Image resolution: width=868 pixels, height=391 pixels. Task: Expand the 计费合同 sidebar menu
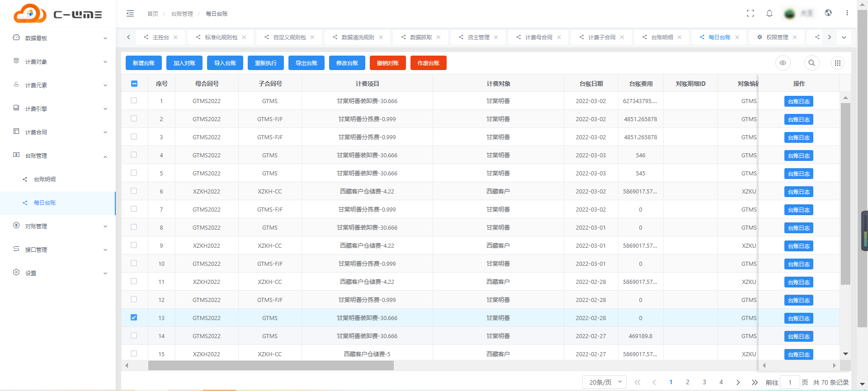pyautogui.click(x=58, y=132)
